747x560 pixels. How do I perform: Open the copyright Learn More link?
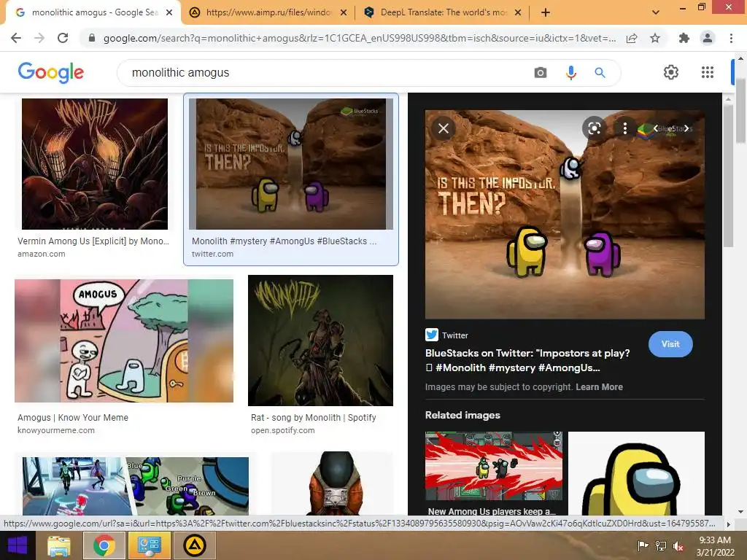tap(599, 387)
